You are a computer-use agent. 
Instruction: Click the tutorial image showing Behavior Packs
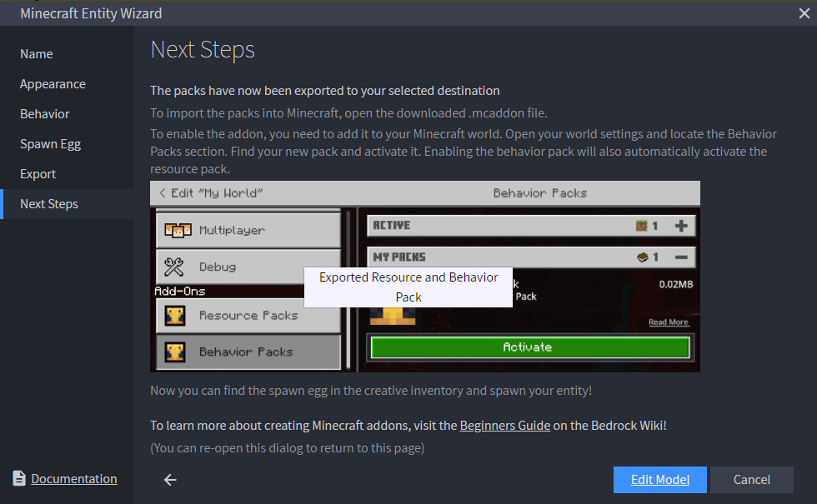click(425, 277)
